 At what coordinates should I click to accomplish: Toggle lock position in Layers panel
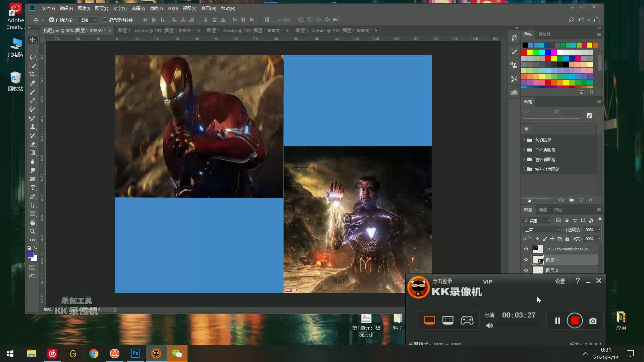(552, 239)
